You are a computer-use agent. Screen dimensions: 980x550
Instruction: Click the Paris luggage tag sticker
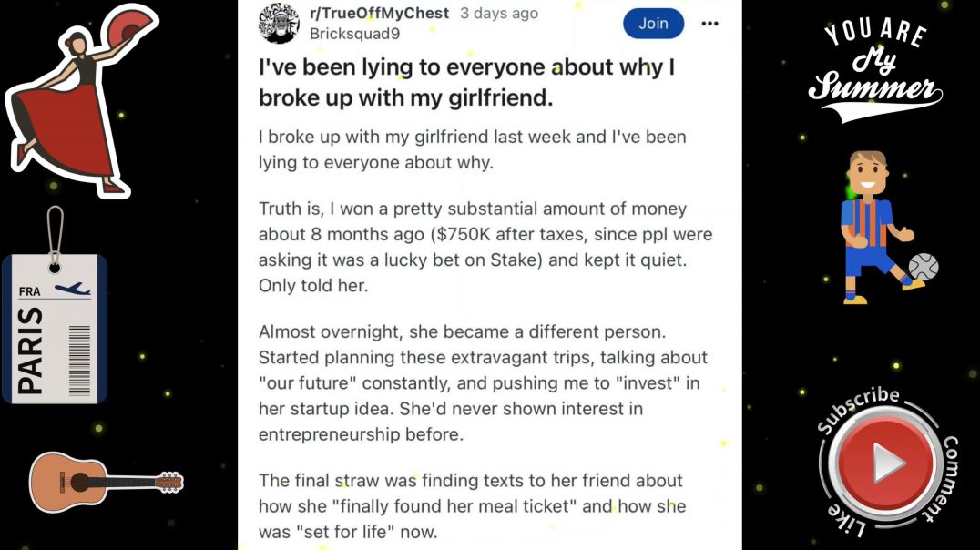[55, 306]
